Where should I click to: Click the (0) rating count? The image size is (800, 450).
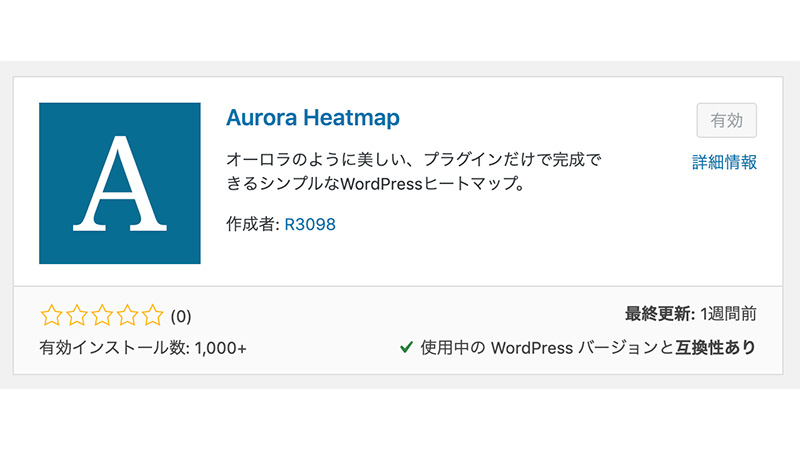pyautogui.click(x=181, y=316)
